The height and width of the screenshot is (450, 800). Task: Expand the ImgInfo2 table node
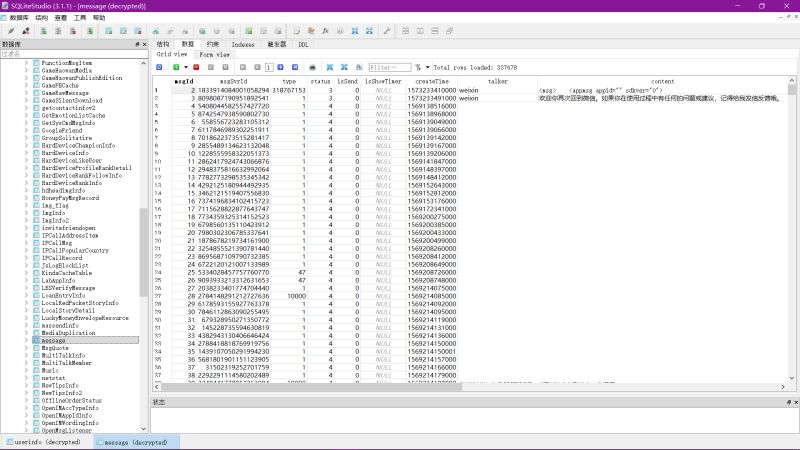tap(27, 220)
